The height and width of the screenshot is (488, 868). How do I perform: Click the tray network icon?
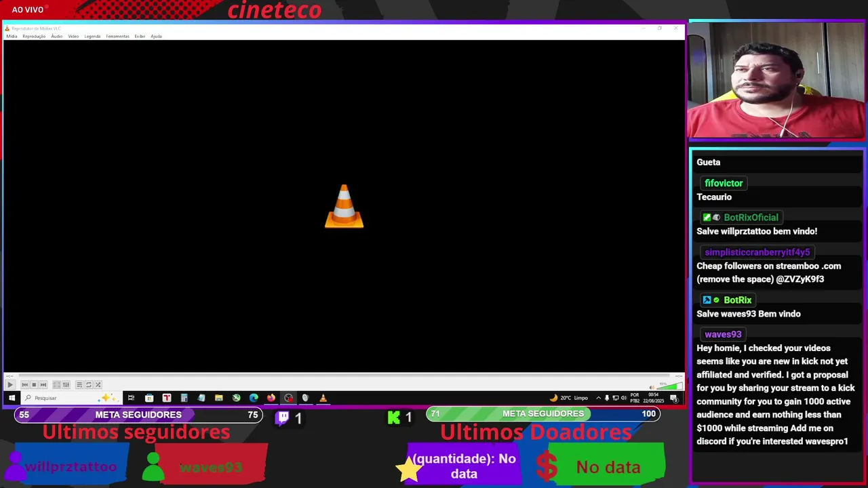(x=616, y=398)
